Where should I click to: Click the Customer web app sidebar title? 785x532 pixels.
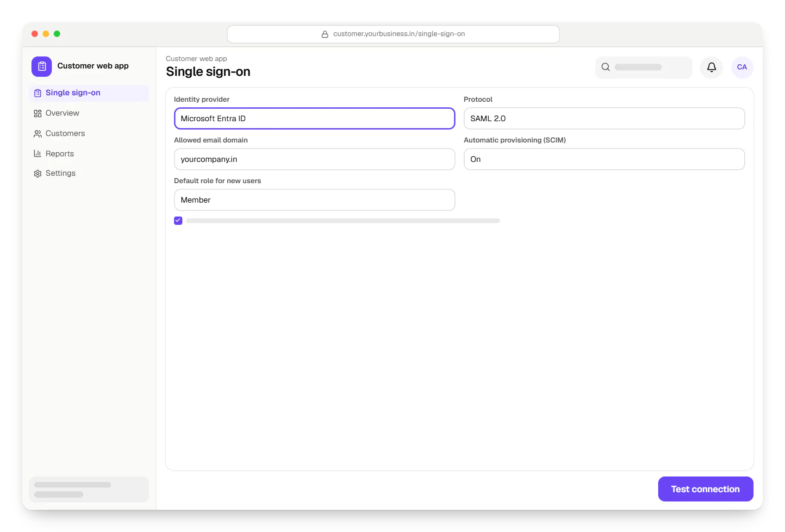[93, 66]
